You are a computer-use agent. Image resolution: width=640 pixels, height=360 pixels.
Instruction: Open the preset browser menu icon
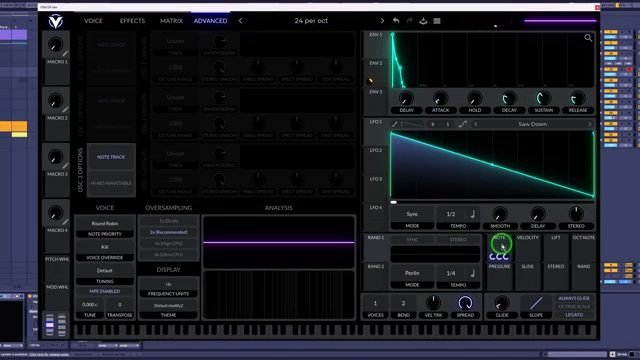437,21
